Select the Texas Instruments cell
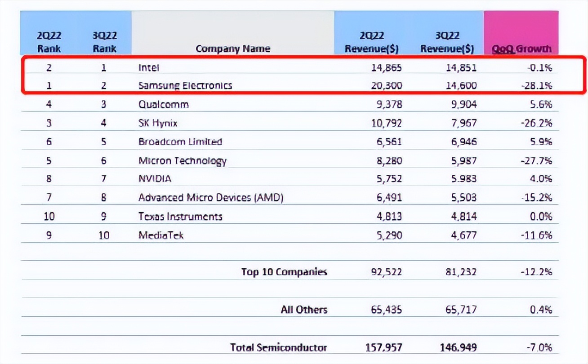Screen dimensions: 588x364 tap(180, 216)
